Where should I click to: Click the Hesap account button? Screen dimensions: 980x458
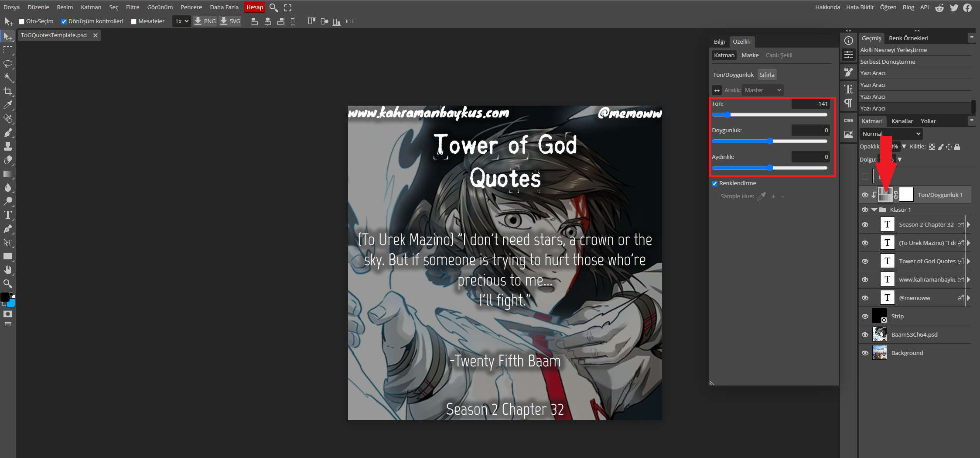255,7
